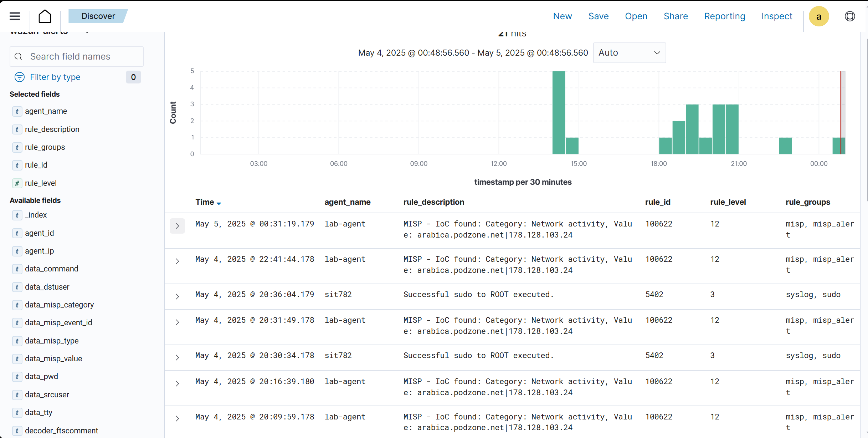
Task: Click the Filter by type link
Action: [55, 77]
